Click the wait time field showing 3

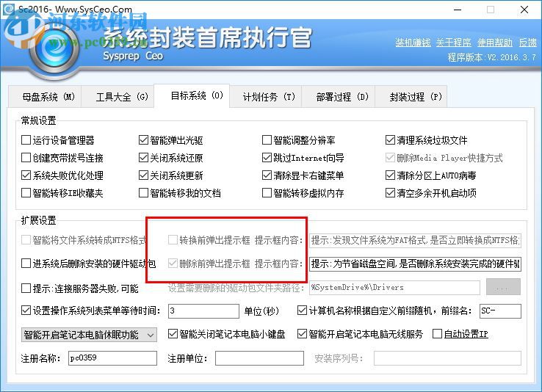pos(203,311)
